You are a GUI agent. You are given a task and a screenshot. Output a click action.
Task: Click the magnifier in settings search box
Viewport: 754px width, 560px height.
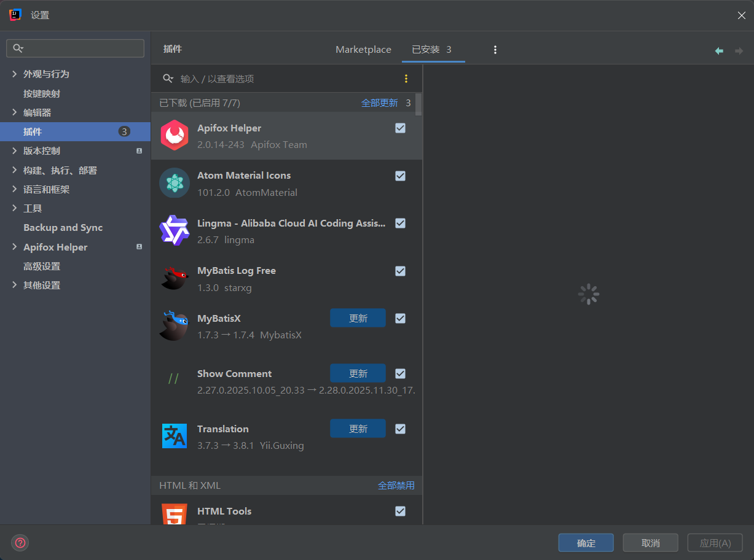pos(18,49)
